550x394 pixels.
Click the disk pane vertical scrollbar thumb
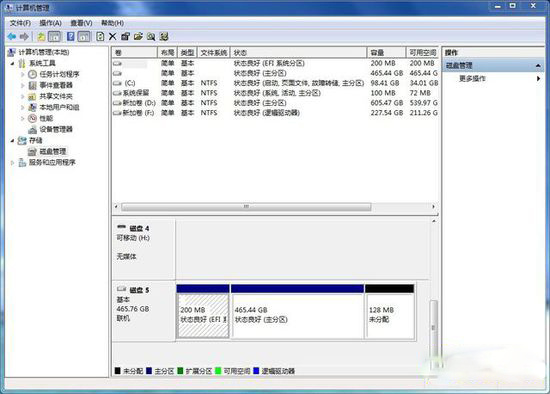(434, 334)
